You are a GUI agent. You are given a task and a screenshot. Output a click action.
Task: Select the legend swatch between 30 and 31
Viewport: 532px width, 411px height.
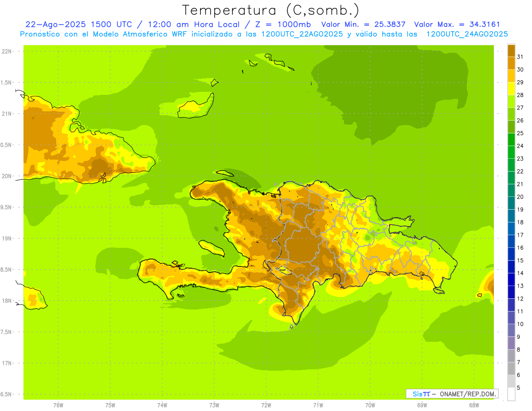[x=511, y=63]
